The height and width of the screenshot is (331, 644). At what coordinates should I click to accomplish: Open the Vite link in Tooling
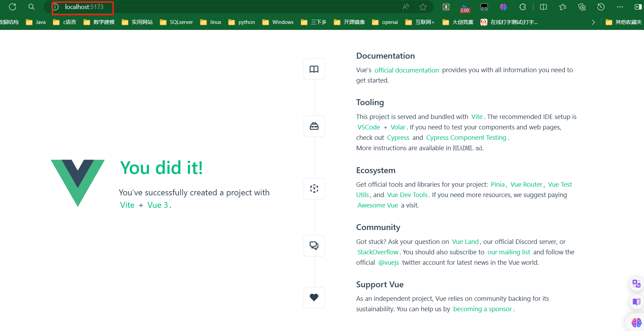click(x=477, y=117)
